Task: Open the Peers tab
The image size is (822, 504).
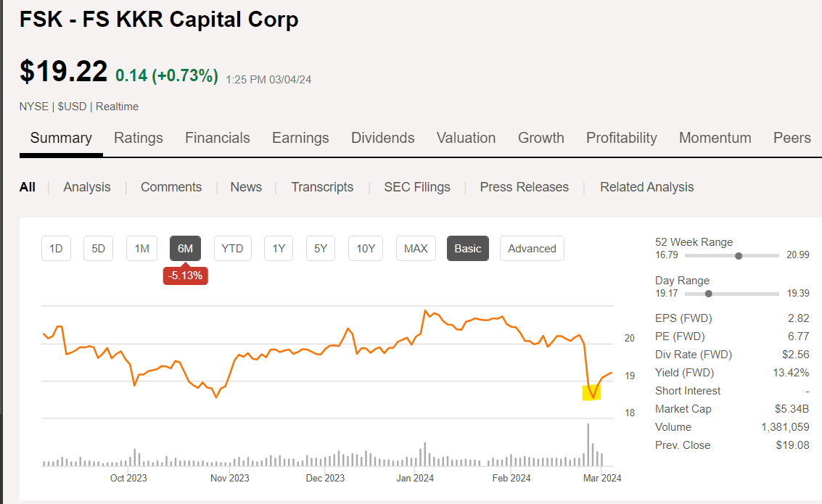Action: point(792,138)
